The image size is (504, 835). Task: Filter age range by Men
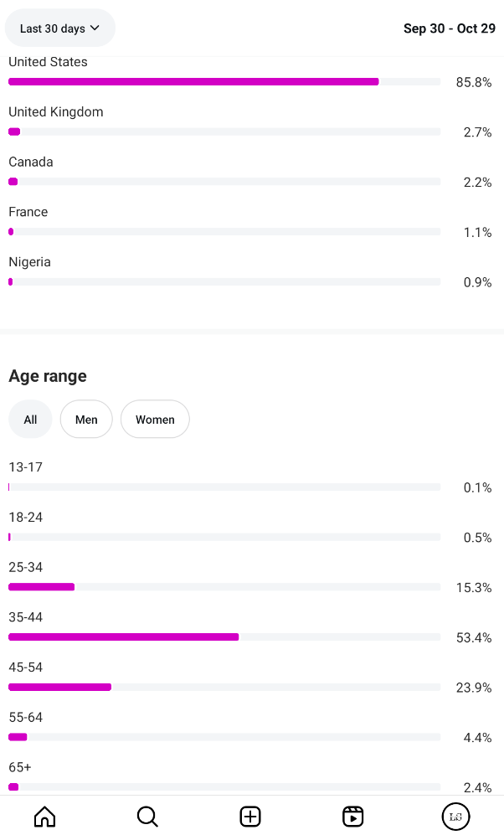pyautogui.click(x=86, y=420)
